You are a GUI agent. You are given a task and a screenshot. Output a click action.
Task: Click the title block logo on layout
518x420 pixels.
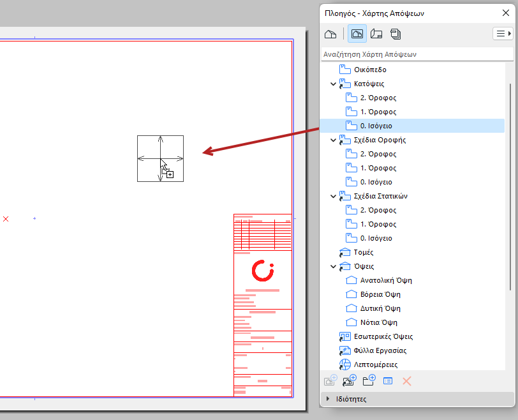(x=263, y=271)
